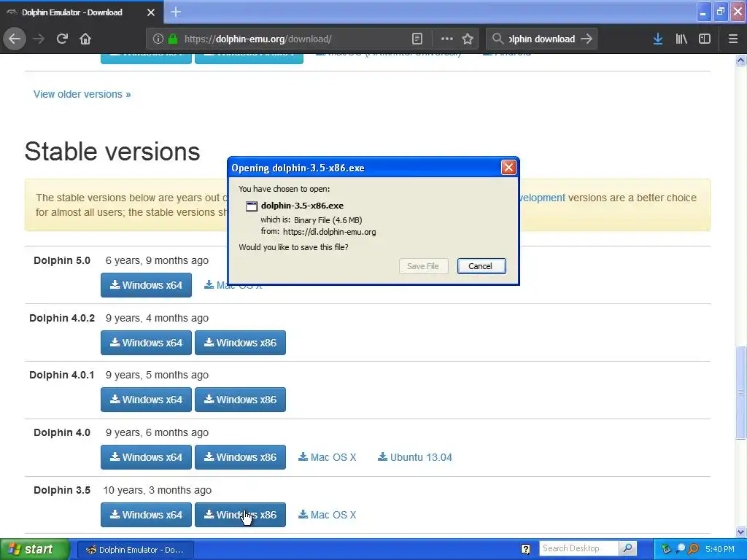
Task: Download Dolphin 4.0.1 Windows x64
Action: pos(146,400)
